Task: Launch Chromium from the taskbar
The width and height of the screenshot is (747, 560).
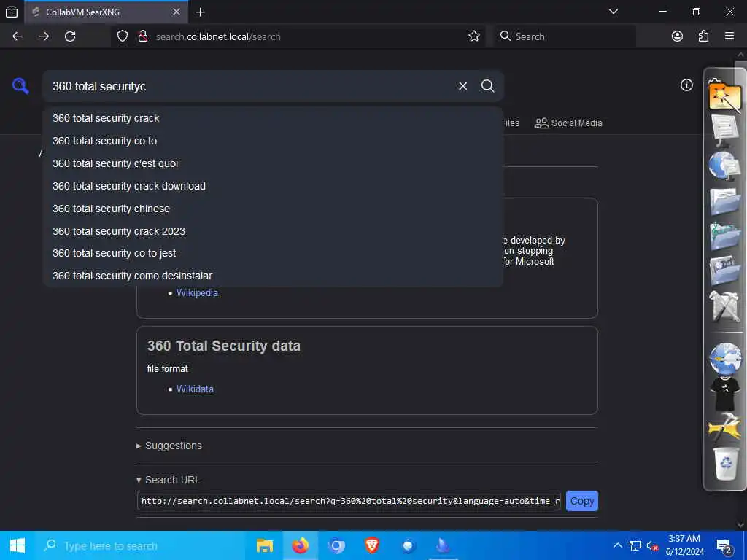Action: click(336, 545)
